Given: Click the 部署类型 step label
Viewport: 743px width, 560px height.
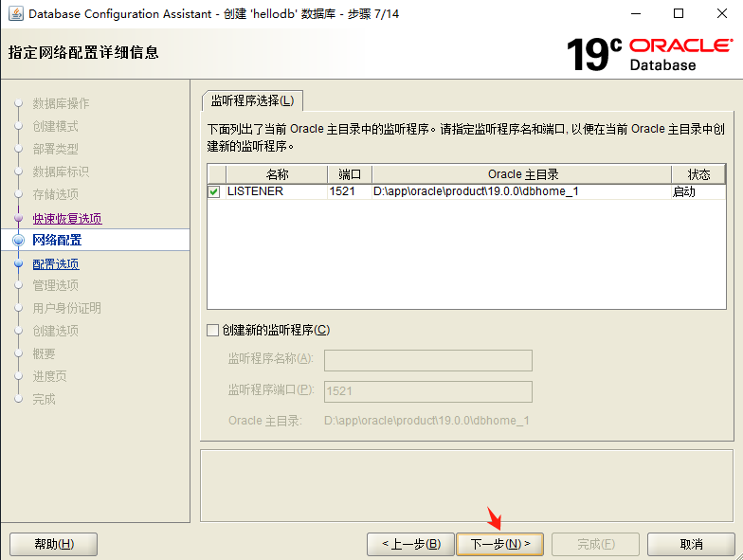Looking at the screenshot, I should click(x=55, y=149).
